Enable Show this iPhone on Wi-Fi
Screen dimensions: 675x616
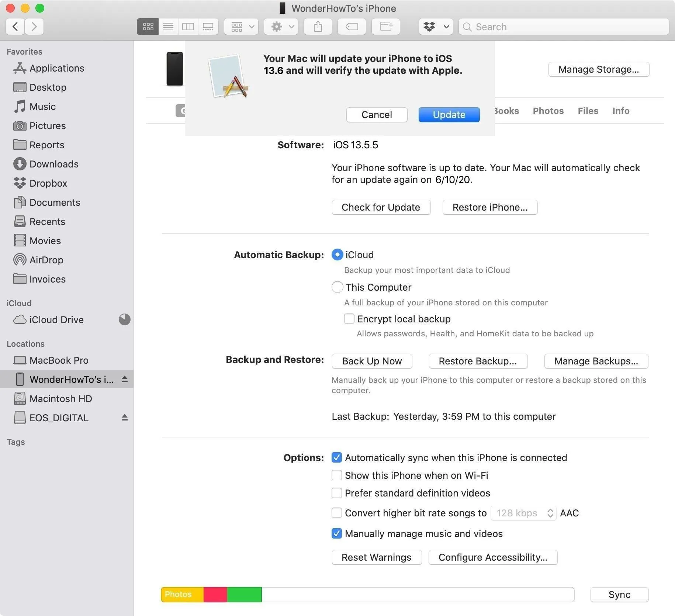click(337, 475)
